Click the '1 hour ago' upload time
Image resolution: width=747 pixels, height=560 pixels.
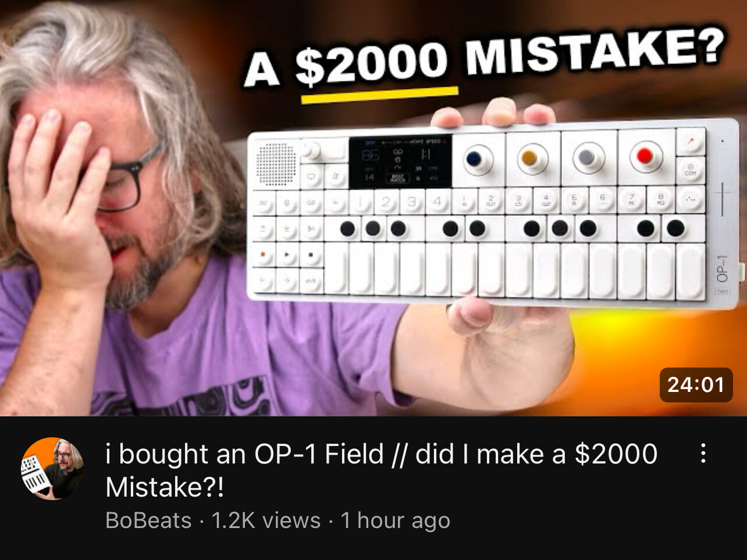tap(396, 520)
